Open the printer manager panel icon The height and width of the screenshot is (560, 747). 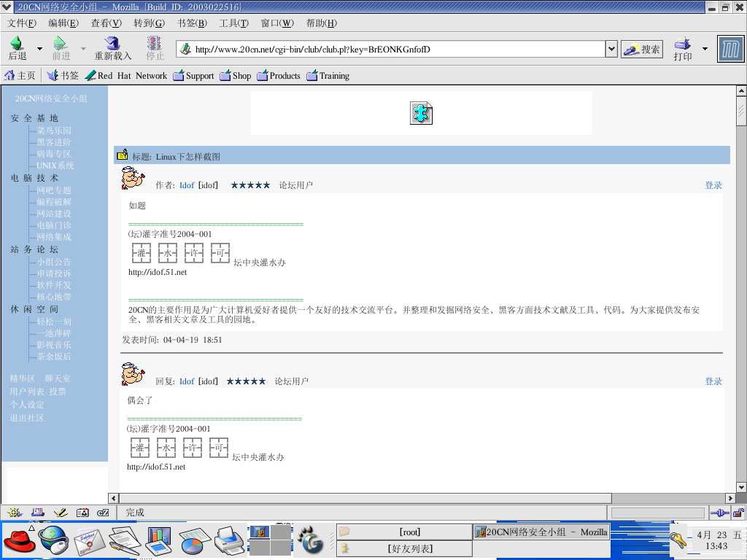(230, 541)
